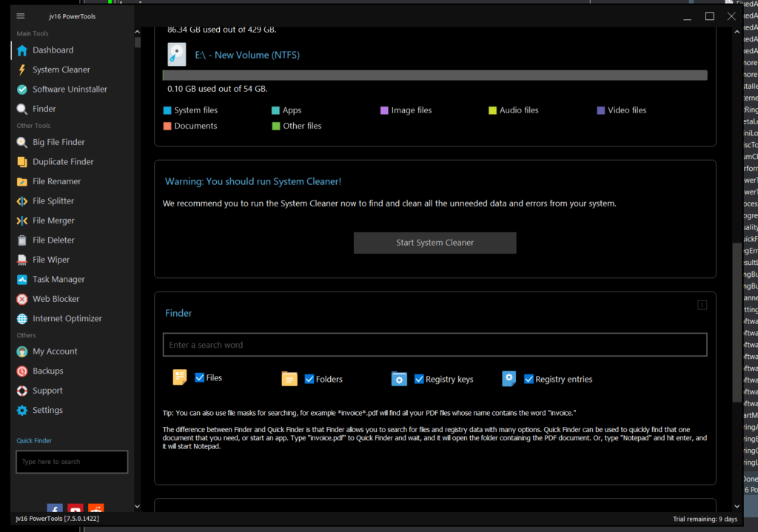
Task: Click the Video files legend swatch
Action: pos(600,111)
